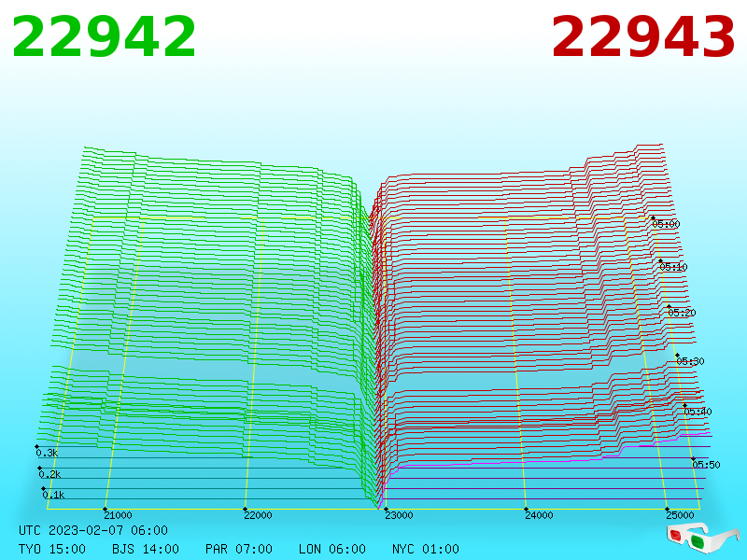The height and width of the screenshot is (560, 747).
Task: Click the NYC 01:00 time
Action: 426,549
